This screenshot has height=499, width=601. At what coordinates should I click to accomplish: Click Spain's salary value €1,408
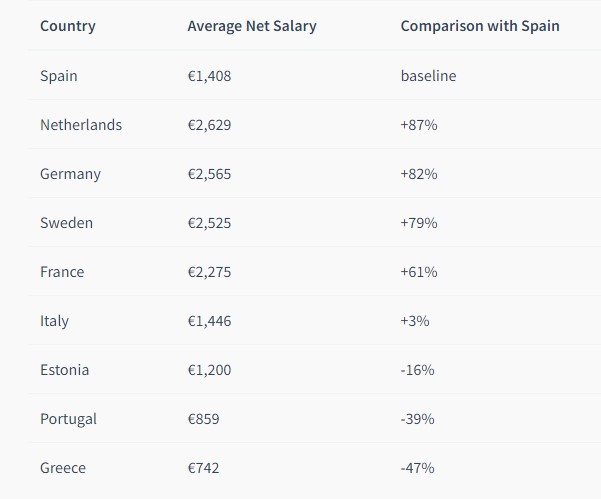coord(209,76)
